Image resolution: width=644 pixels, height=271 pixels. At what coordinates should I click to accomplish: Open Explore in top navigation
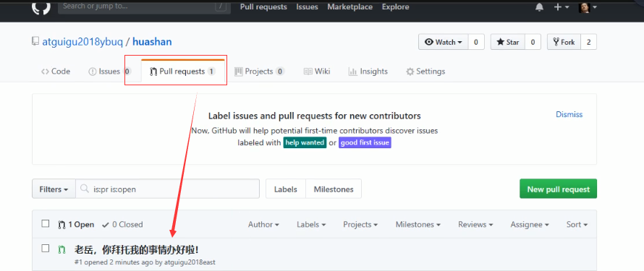pos(395,7)
